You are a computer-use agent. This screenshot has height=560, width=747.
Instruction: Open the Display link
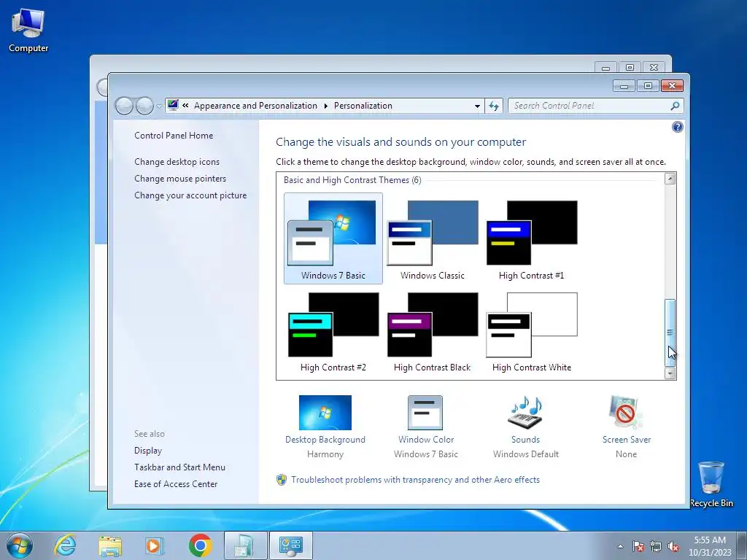click(148, 451)
